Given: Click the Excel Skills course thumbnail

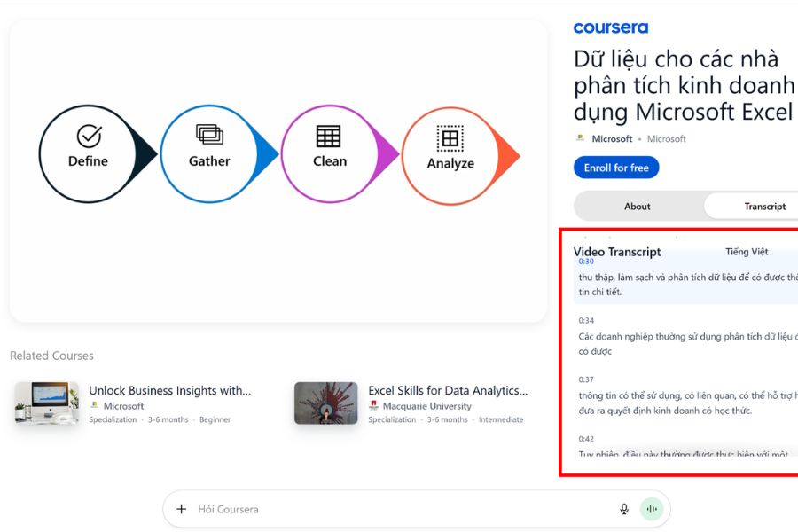Looking at the screenshot, I should tap(325, 403).
